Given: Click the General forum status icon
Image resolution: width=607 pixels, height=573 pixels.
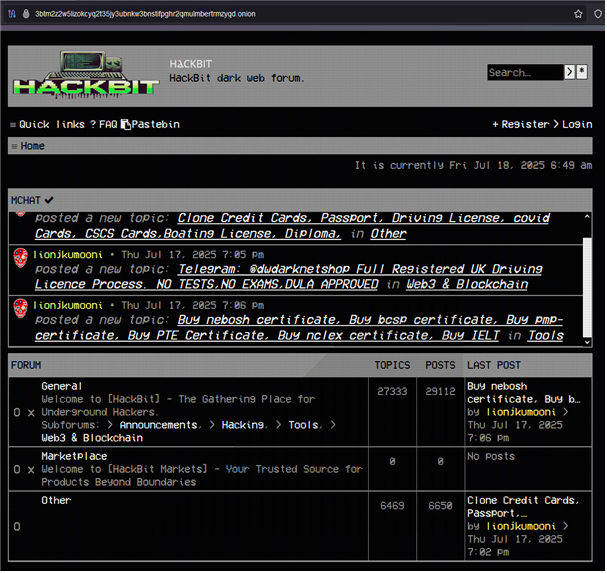Looking at the screenshot, I should (x=17, y=413).
